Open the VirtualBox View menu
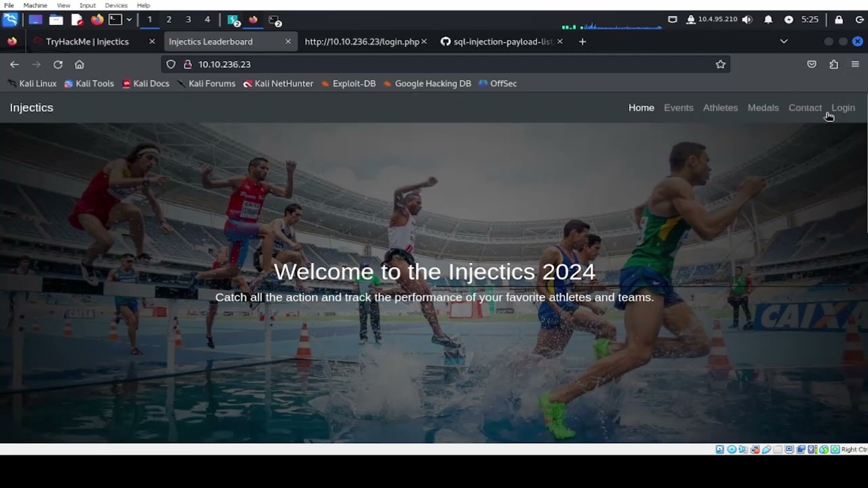The image size is (868, 488). coord(63,5)
